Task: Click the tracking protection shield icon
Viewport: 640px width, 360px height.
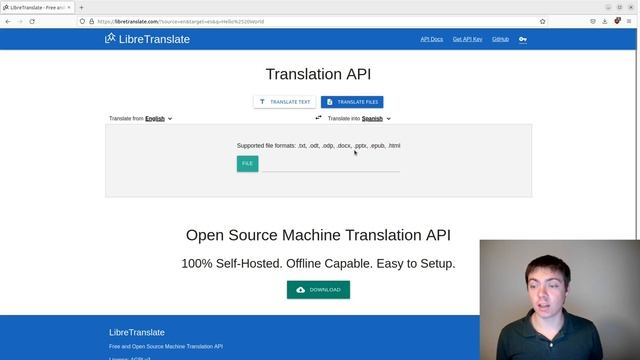Action: point(82,21)
